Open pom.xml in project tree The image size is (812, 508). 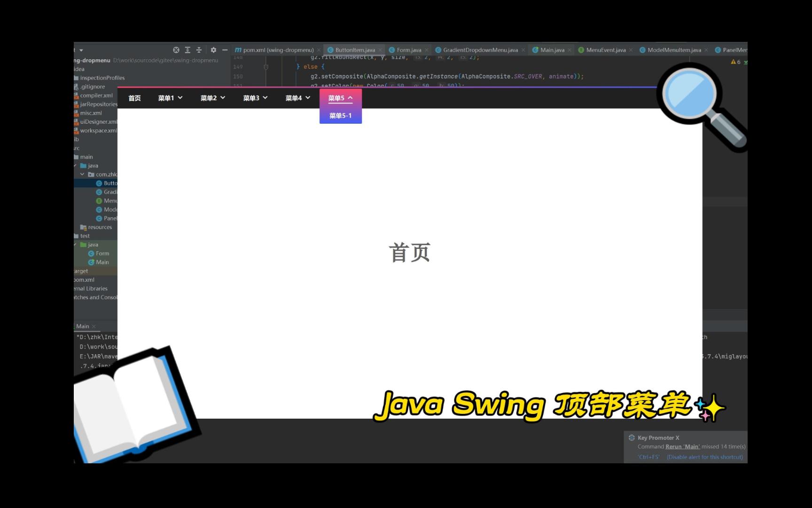point(84,279)
